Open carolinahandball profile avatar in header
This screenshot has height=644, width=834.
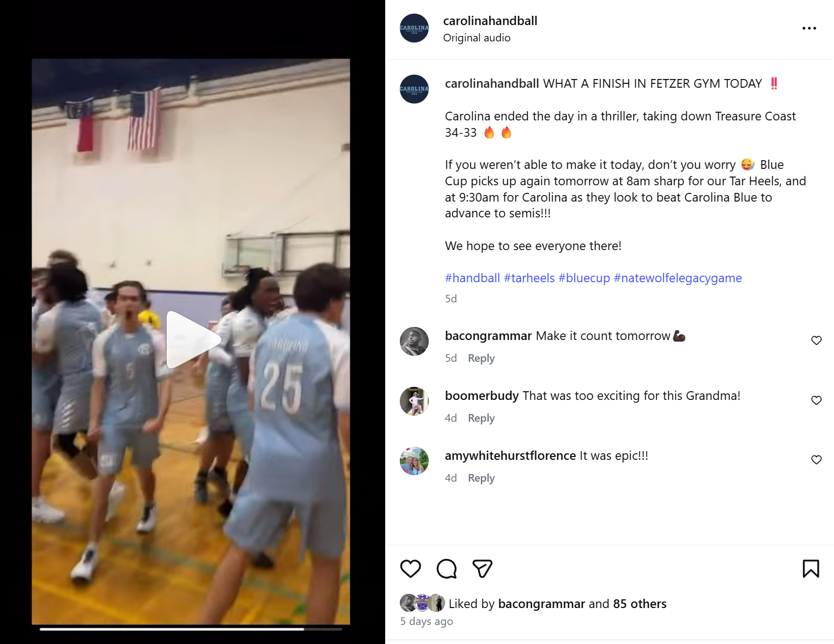point(414,28)
